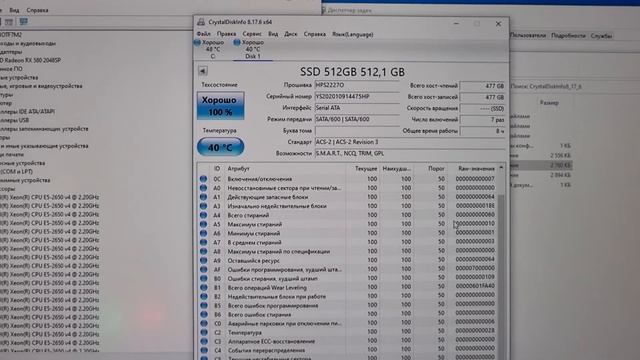
Task: Open the Вид menu in Device Manager
Action: click(14, 10)
